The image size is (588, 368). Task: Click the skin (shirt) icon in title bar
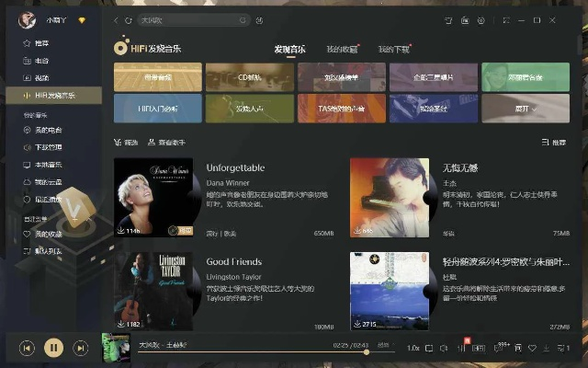pyautogui.click(x=447, y=19)
